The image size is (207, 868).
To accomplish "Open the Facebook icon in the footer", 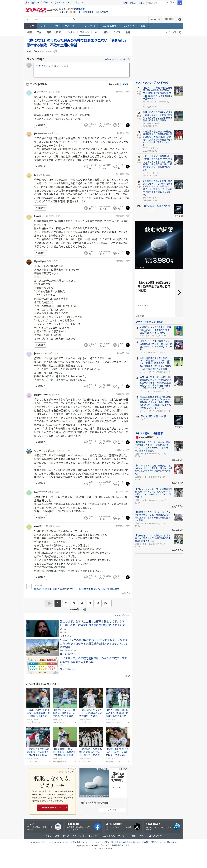I will point(97,827).
